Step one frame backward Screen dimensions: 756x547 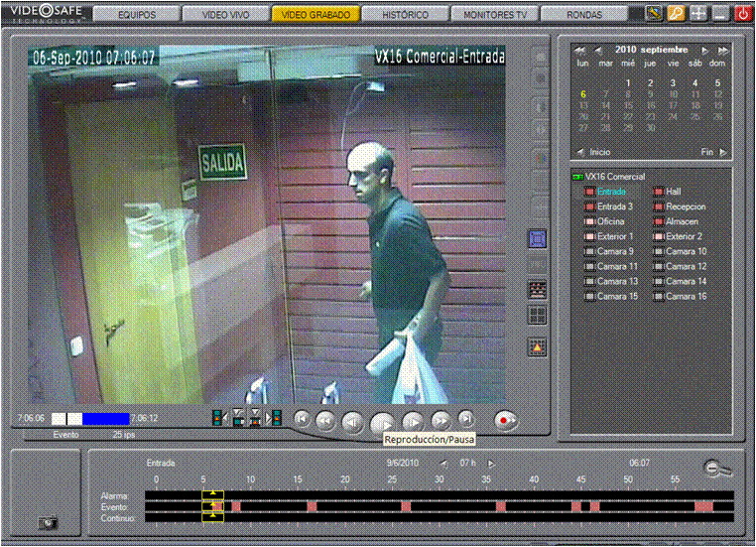click(353, 423)
